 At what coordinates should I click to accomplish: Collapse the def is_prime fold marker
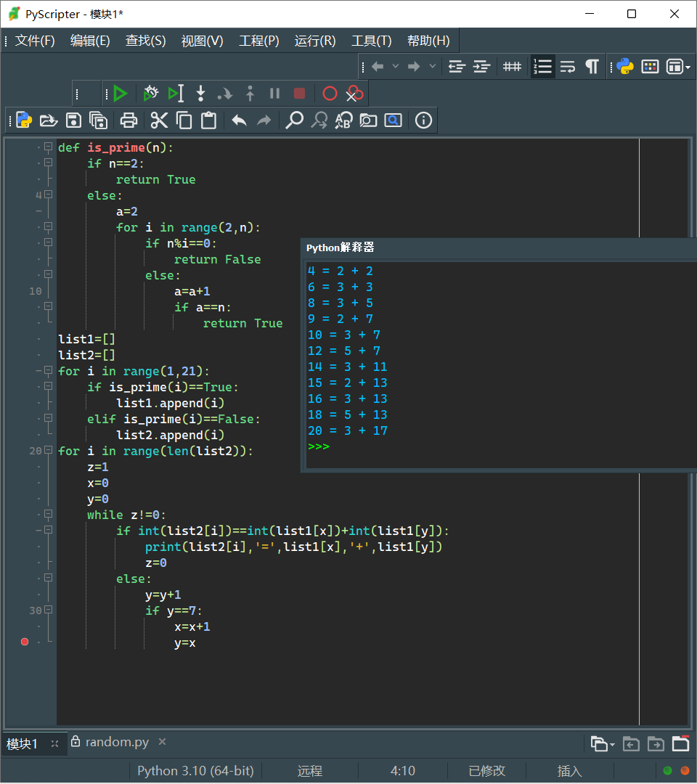48,147
